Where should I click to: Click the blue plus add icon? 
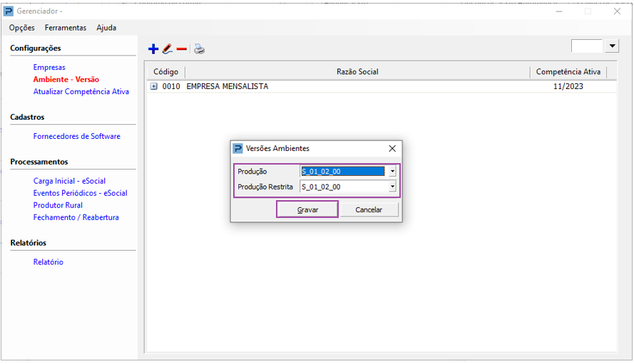pos(153,49)
